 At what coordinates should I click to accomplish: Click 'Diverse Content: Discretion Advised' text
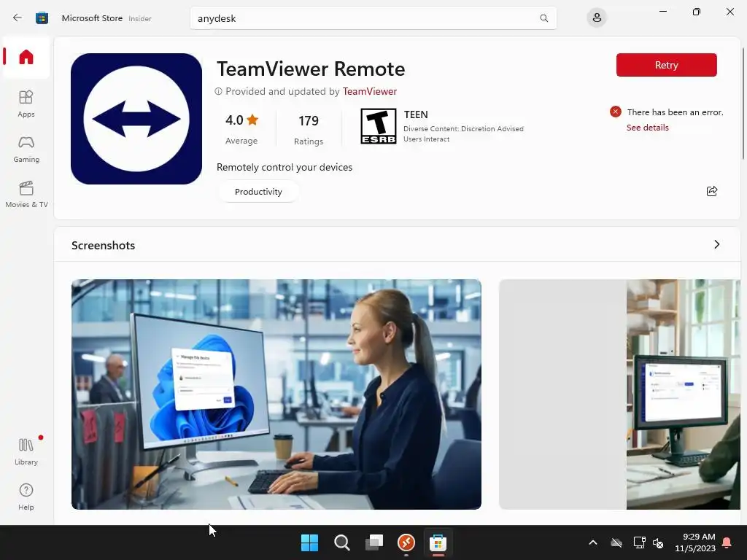click(463, 128)
